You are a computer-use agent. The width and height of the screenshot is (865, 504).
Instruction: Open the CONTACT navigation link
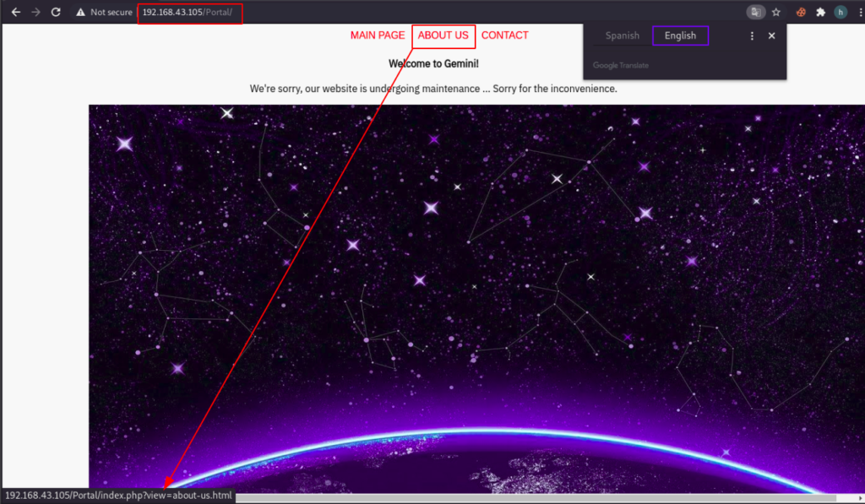tap(505, 35)
